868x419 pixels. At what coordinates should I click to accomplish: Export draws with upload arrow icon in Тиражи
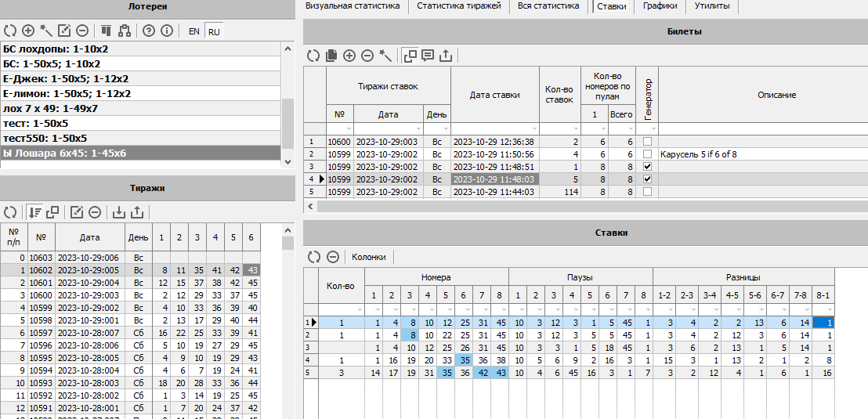(137, 212)
